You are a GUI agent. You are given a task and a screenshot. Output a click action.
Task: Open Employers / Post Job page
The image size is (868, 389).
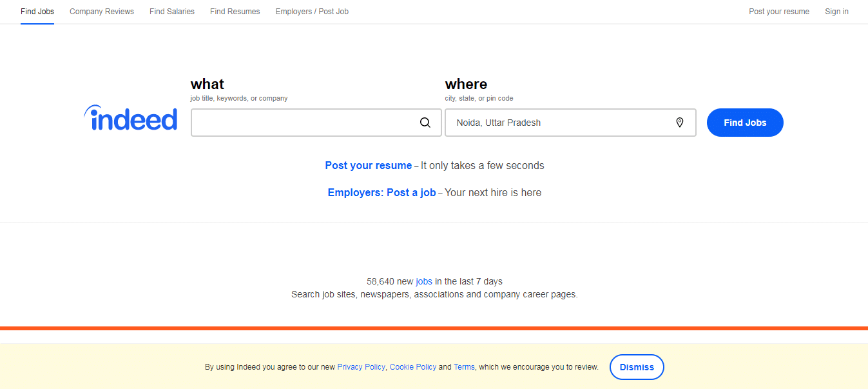coord(312,12)
